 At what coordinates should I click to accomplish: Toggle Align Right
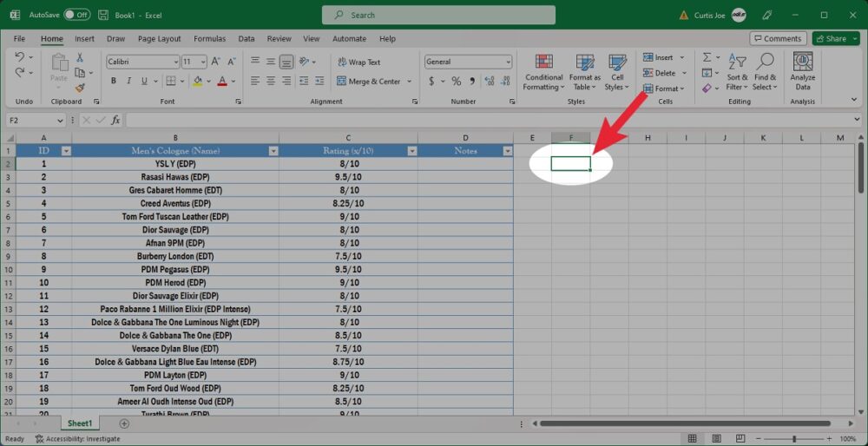286,81
